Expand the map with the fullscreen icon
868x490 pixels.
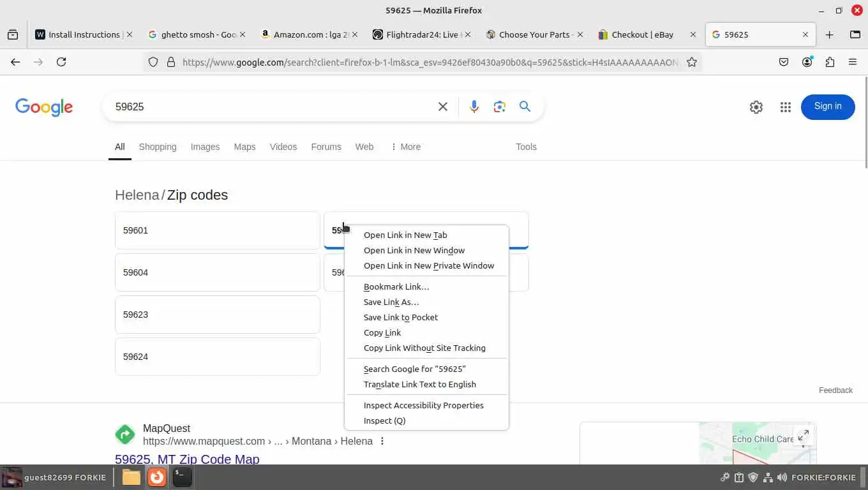pos(804,435)
